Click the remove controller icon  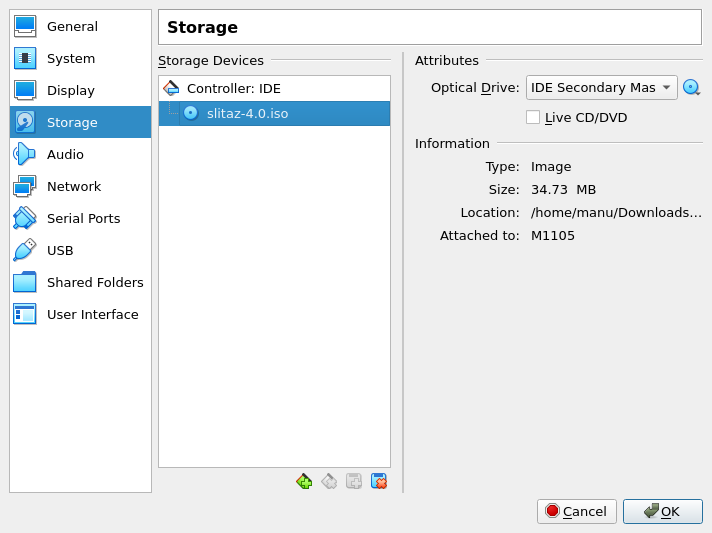(329, 481)
